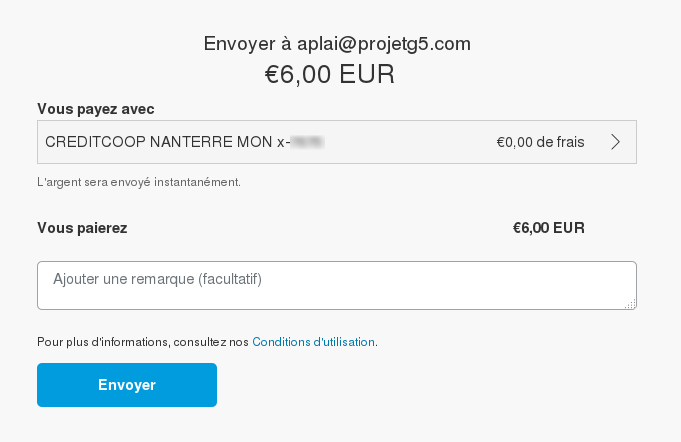Click the Vous payez avec label

(x=96, y=108)
